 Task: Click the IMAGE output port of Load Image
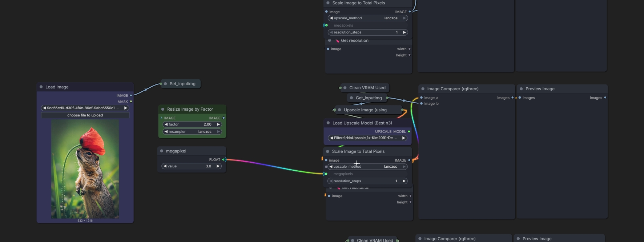point(131,95)
